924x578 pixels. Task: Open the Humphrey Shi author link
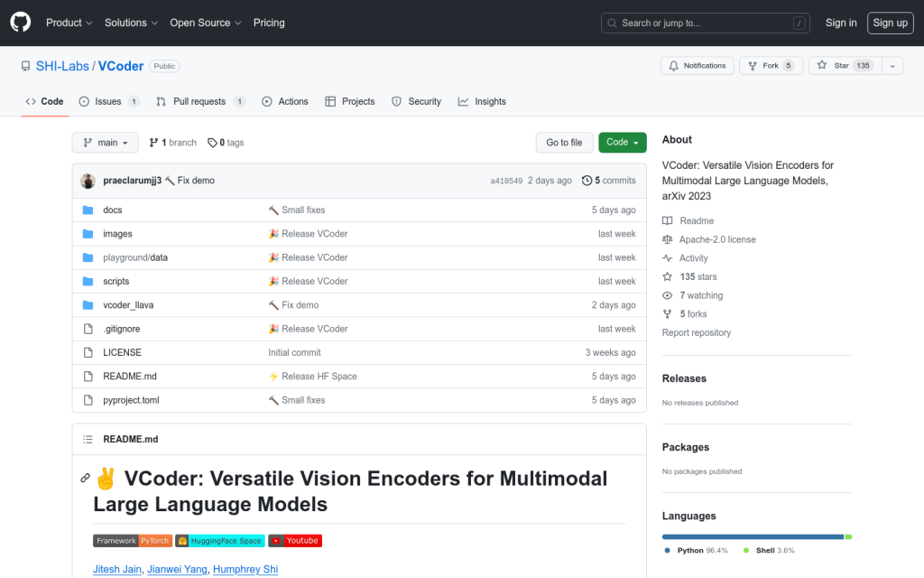[x=245, y=569]
